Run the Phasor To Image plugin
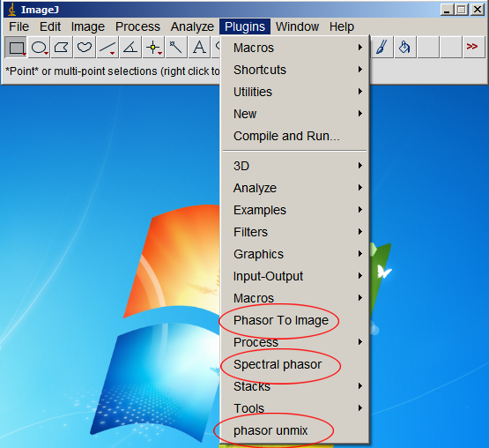 pyautogui.click(x=294, y=320)
